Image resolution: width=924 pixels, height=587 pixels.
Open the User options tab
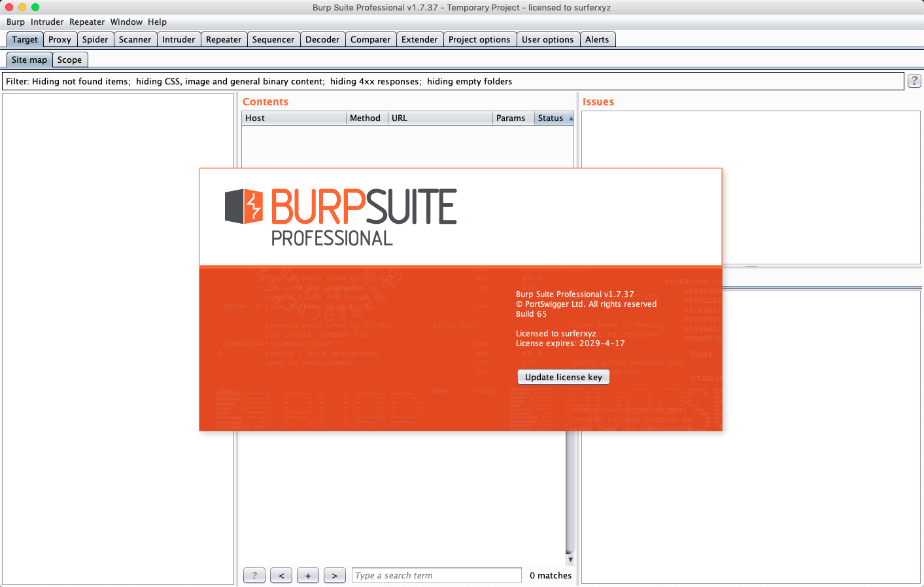[547, 39]
